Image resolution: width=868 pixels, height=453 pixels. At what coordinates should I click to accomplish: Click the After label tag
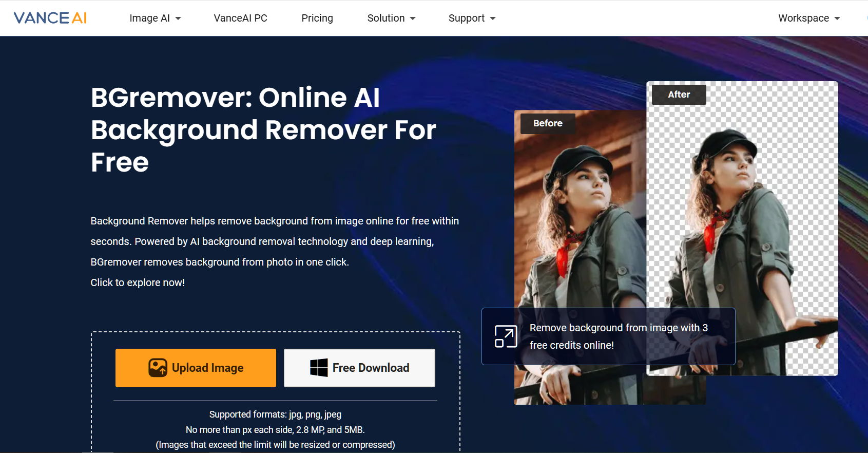[x=679, y=95]
